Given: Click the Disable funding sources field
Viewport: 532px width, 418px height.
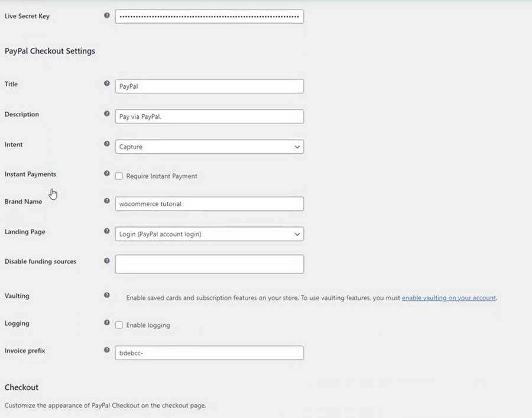Looking at the screenshot, I should pyautogui.click(x=209, y=264).
